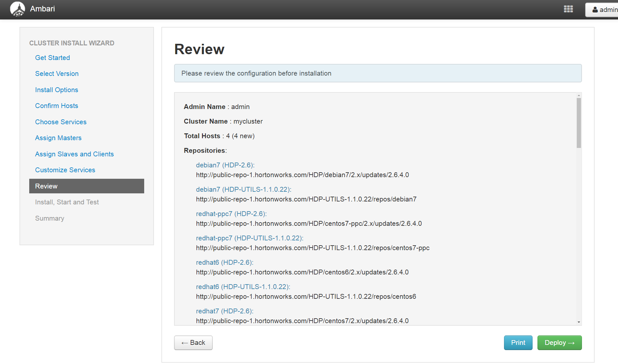Image resolution: width=618 pixels, height=364 pixels.
Task: Click the Ambari logo icon
Action: 18,9
